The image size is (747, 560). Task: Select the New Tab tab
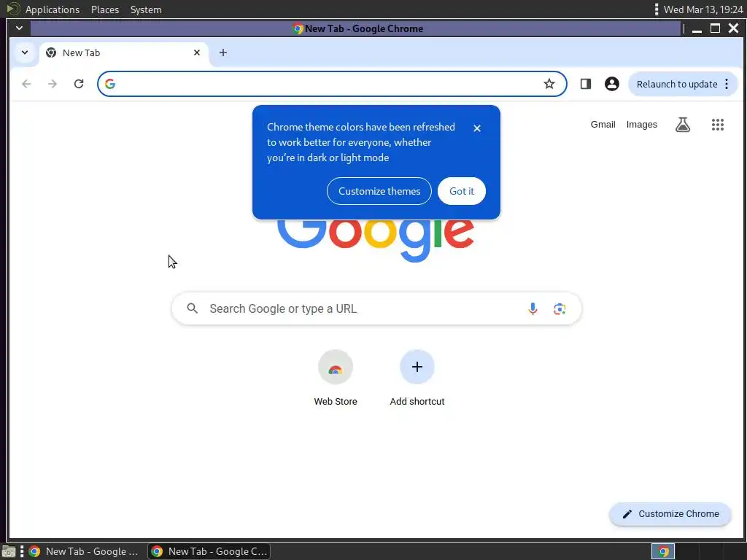[x=124, y=52]
